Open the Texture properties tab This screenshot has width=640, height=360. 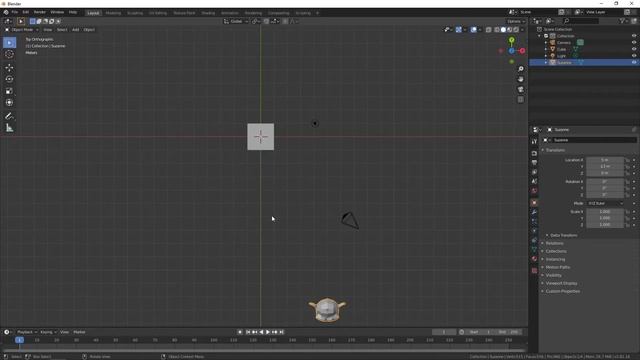534,270
